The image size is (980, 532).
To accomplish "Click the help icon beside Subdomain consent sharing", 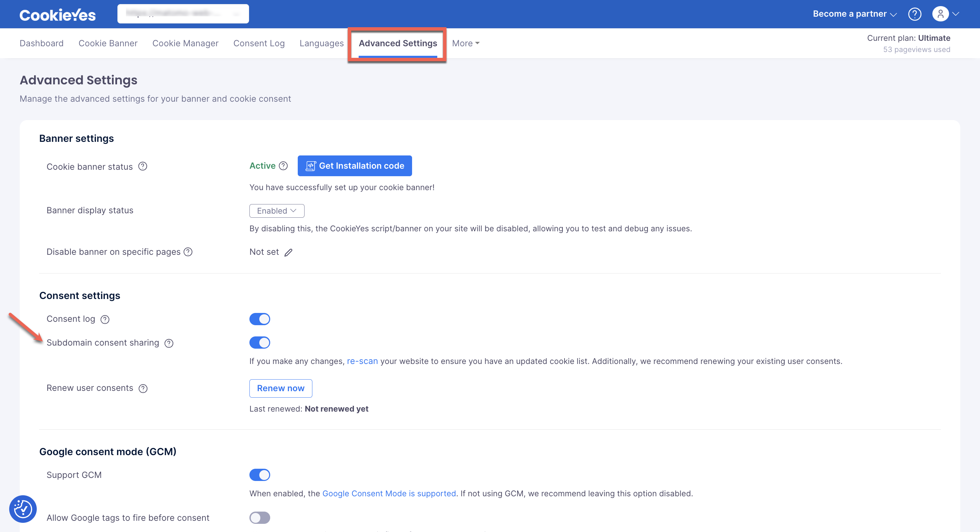I will pos(169,343).
